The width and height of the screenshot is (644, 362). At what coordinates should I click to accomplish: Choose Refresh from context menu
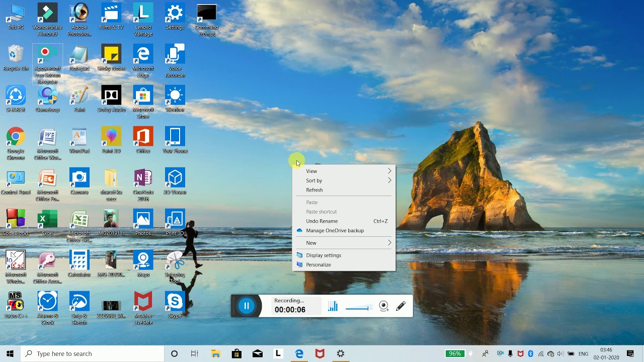(x=314, y=190)
